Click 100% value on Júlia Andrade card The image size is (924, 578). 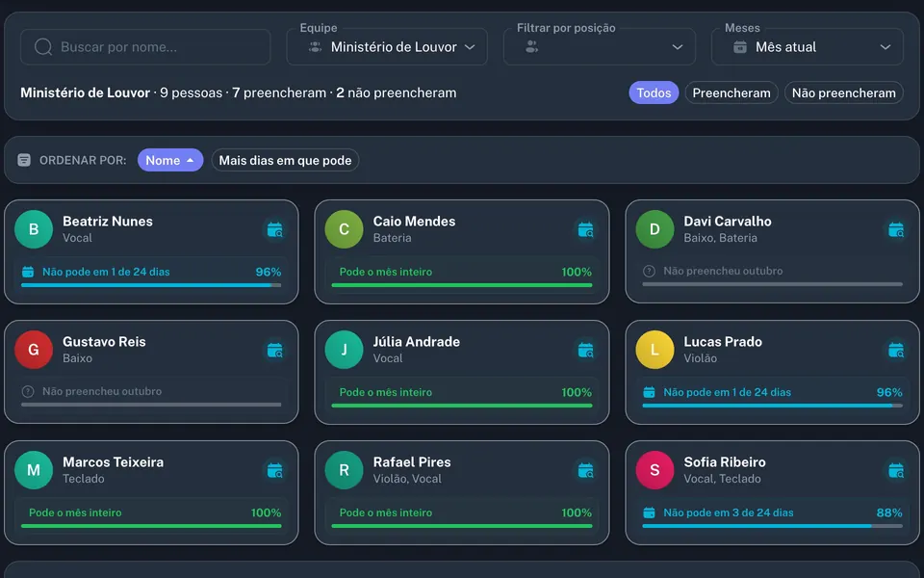tap(577, 392)
